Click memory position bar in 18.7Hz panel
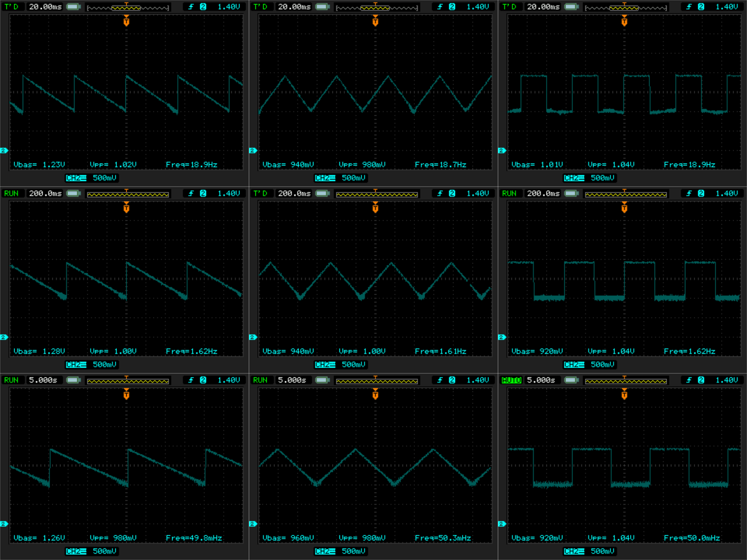 (377, 7)
